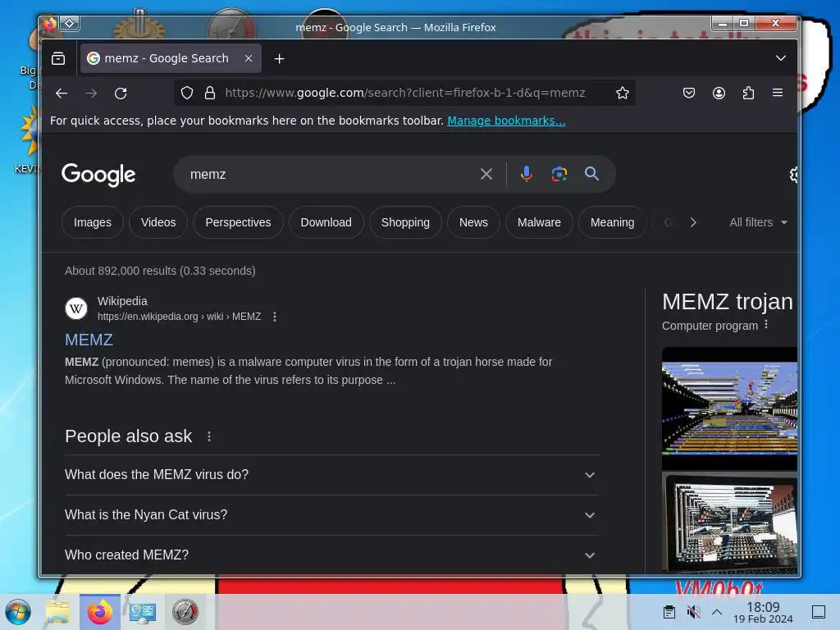Image resolution: width=840 pixels, height=630 pixels.
Task: Select the Malware filter chip
Action: click(x=539, y=222)
